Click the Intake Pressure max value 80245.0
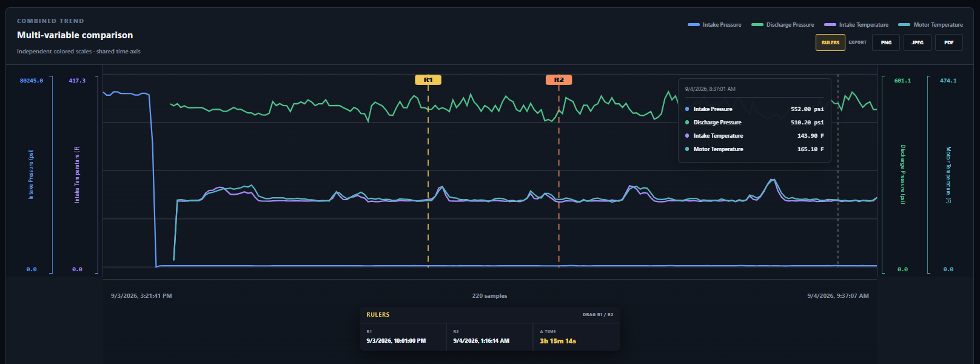 coord(32,81)
